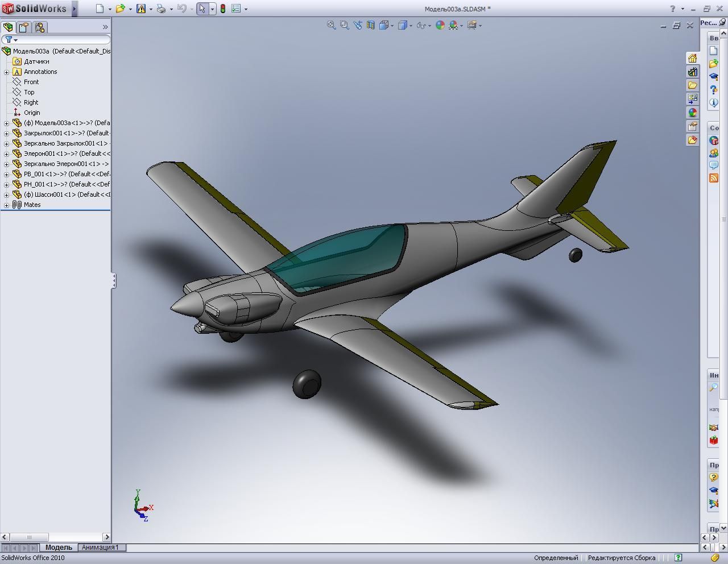The width and height of the screenshot is (728, 564).
Task: Select the Print icon in toolbar
Action: point(161,9)
